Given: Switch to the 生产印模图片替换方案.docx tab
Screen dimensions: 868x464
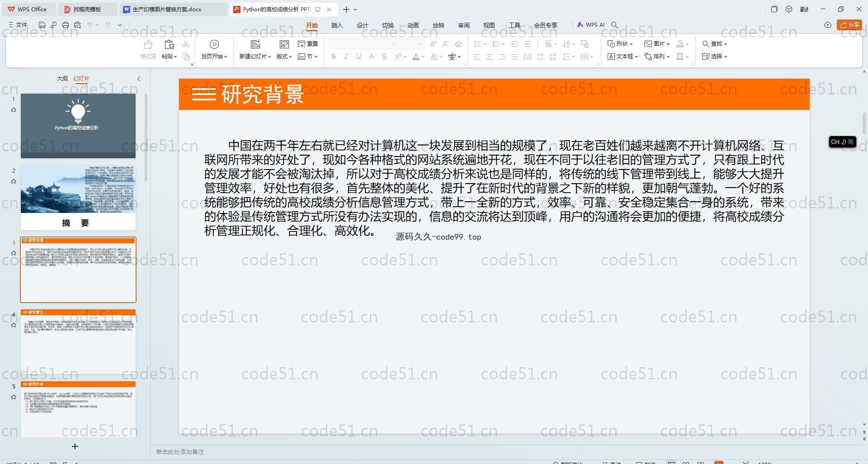Looking at the screenshot, I should [174, 9].
